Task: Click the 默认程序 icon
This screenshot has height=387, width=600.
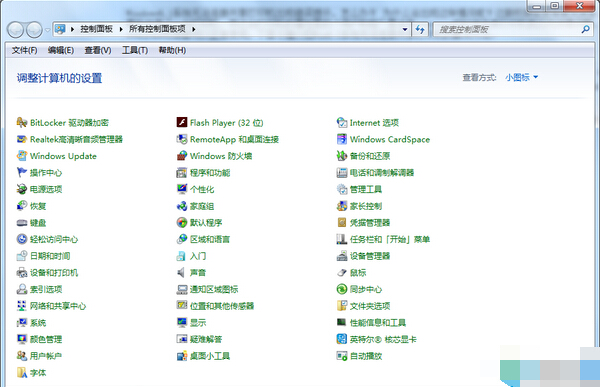Action: tap(182, 222)
